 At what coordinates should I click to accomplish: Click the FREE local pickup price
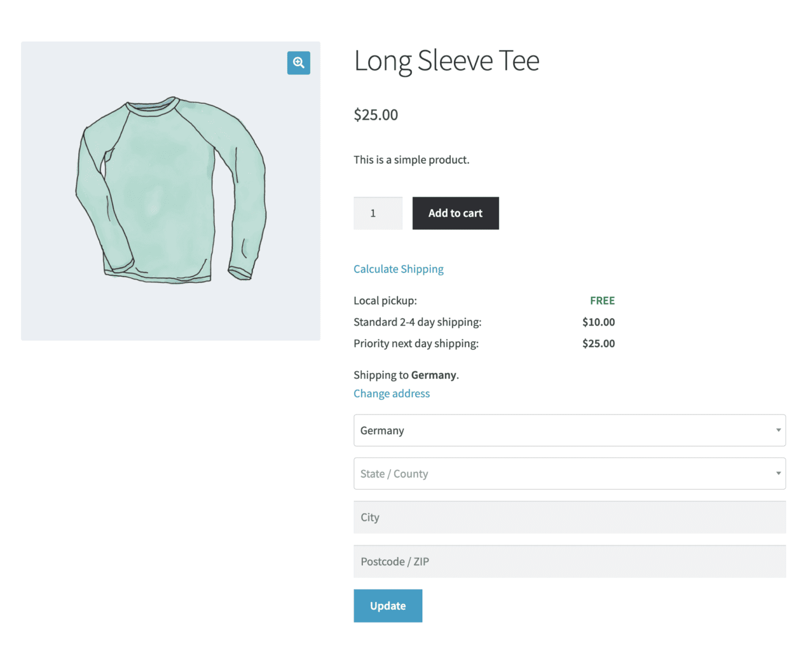pyautogui.click(x=602, y=300)
